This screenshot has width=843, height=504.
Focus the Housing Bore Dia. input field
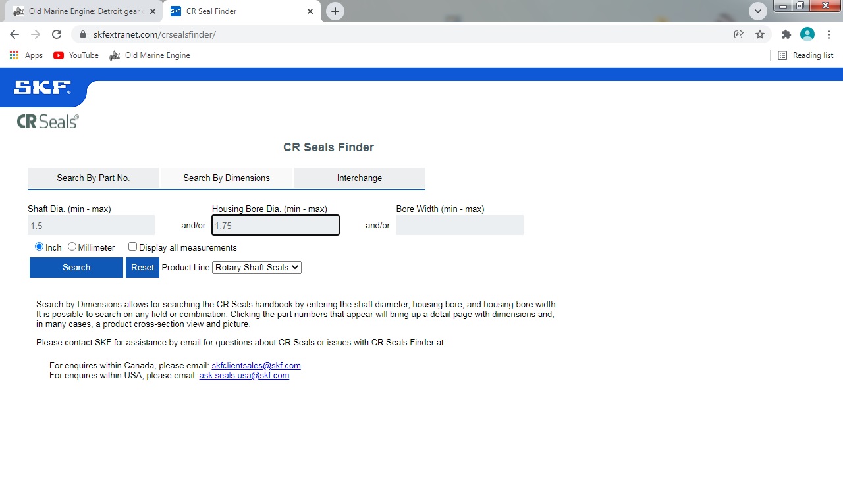[x=275, y=225]
